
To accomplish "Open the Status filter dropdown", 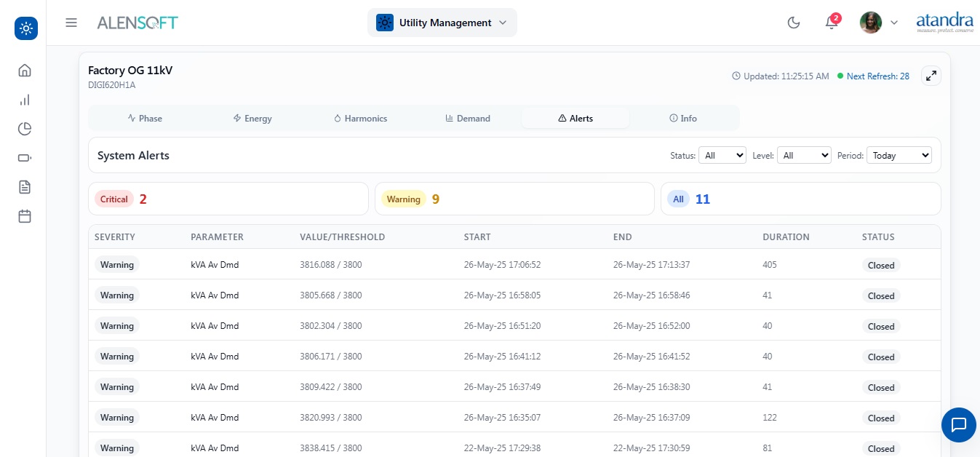I will (722, 155).
